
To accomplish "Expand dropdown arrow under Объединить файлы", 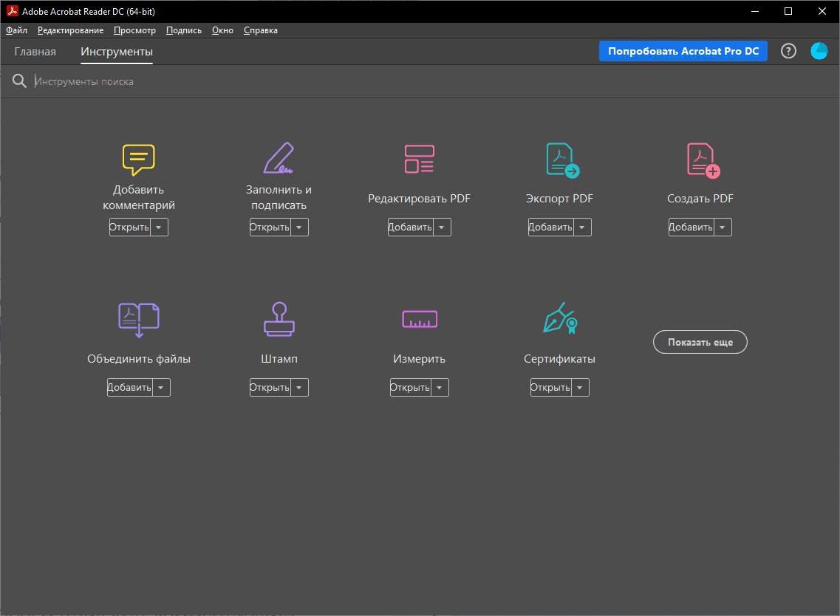I will (x=161, y=387).
